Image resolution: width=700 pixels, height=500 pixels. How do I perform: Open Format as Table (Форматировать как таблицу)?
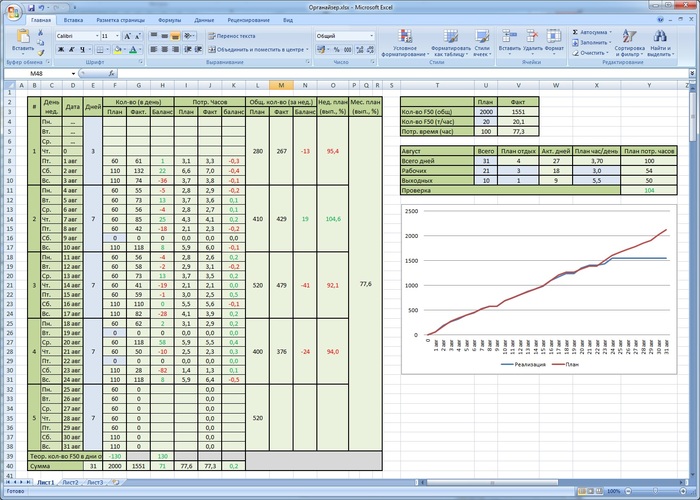(451, 43)
